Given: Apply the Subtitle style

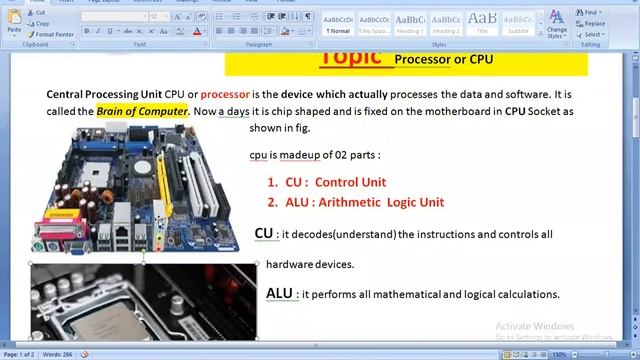Looking at the screenshot, I should click(518, 24).
